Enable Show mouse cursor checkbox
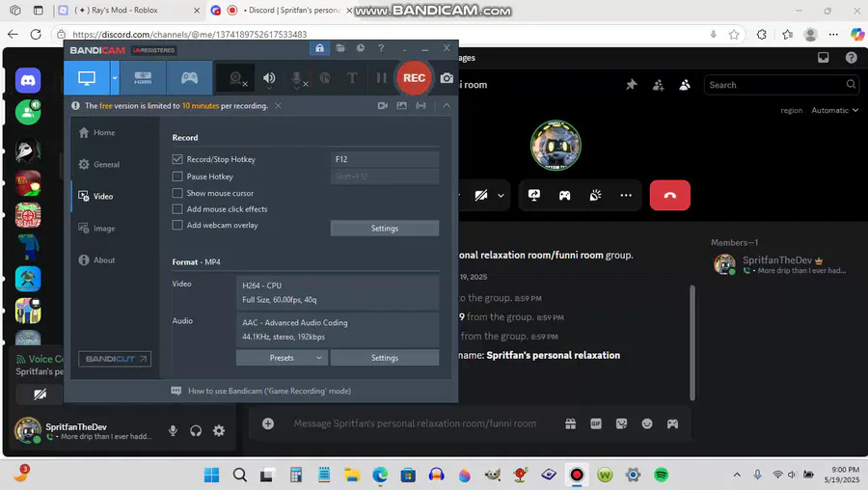 pyautogui.click(x=177, y=193)
